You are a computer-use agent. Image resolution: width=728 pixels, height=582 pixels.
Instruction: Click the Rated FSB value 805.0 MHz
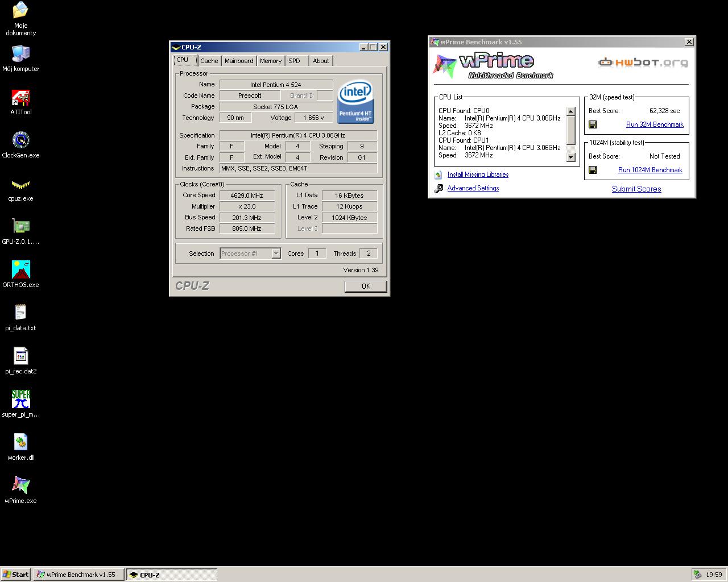click(247, 228)
